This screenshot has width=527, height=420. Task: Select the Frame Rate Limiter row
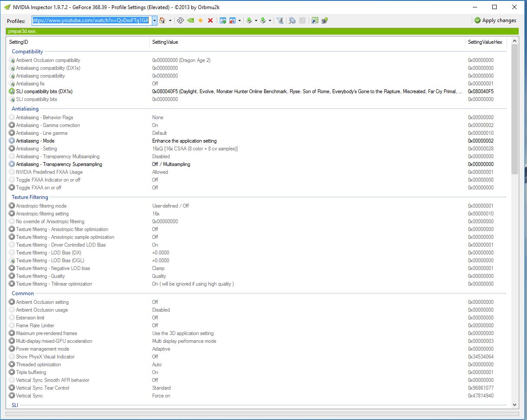click(x=257, y=326)
